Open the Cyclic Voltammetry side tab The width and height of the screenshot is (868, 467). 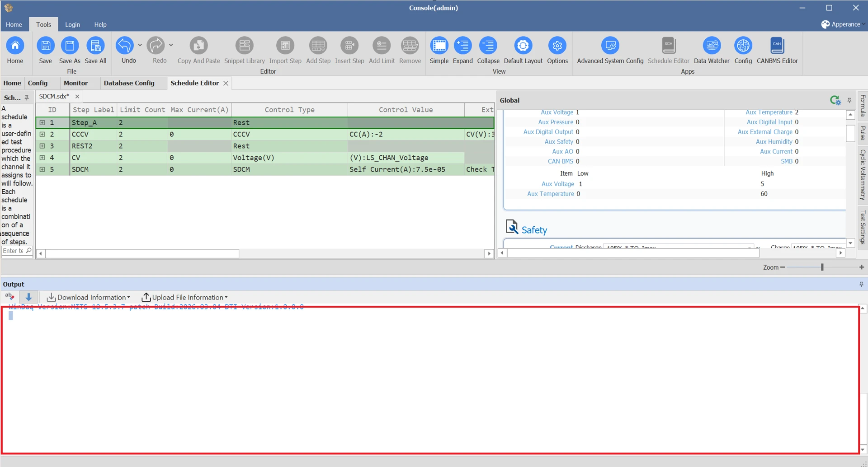[863, 175]
